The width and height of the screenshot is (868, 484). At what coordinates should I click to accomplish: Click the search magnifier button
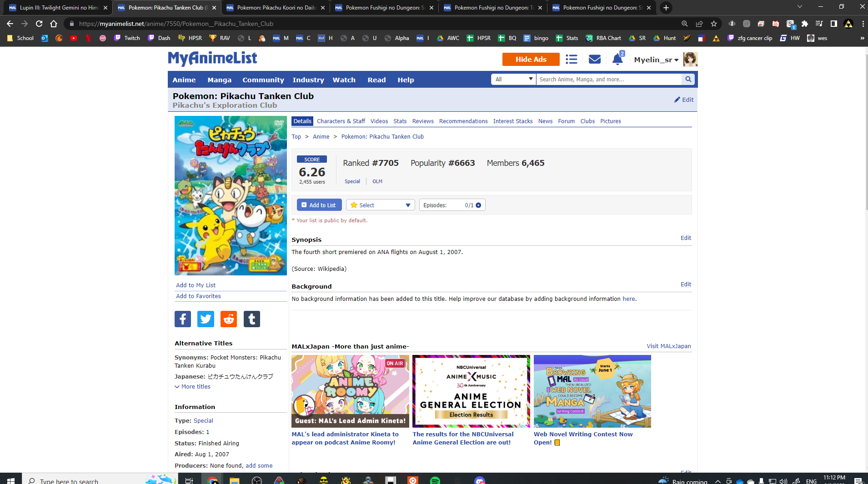pos(688,80)
